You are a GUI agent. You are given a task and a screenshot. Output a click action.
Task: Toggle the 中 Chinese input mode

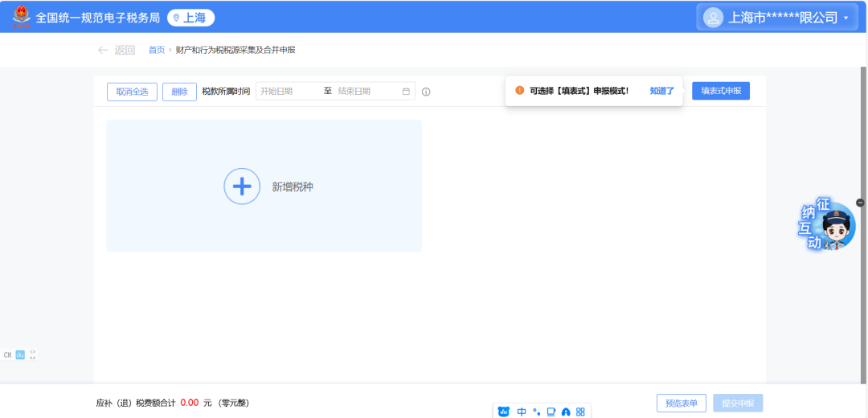[x=522, y=412]
